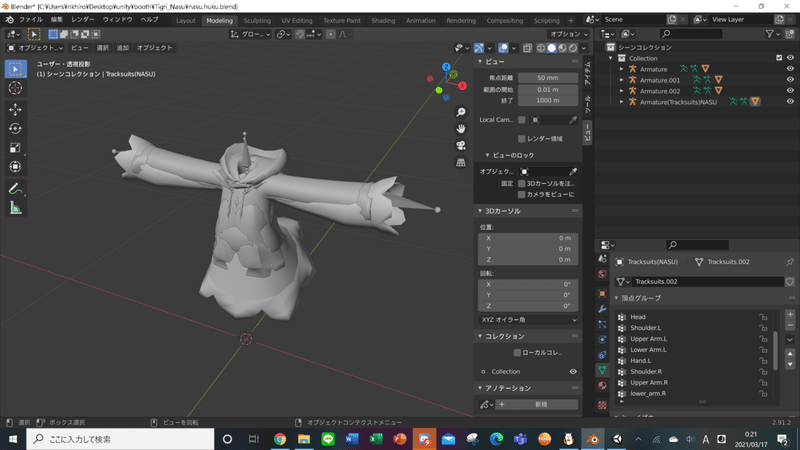Hide Armature.001 with its eye icon

click(x=790, y=80)
